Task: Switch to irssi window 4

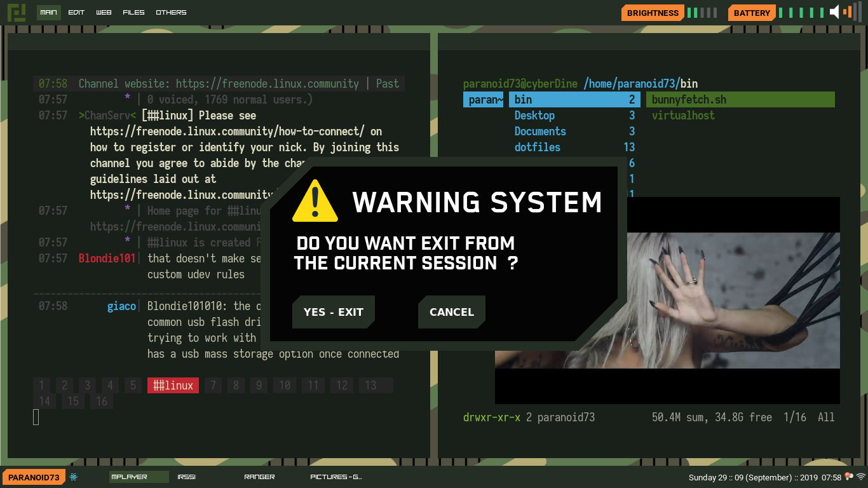Action: coord(110,385)
